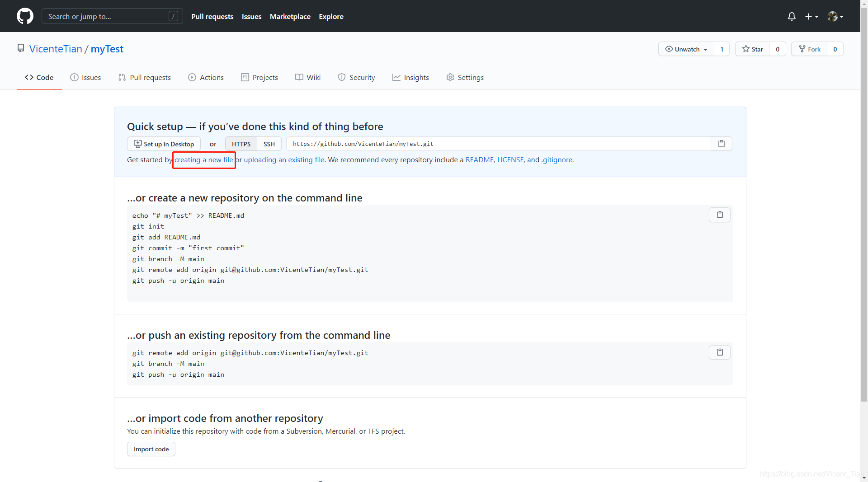Click Set up in Desktop
The image size is (868, 482).
coord(164,144)
